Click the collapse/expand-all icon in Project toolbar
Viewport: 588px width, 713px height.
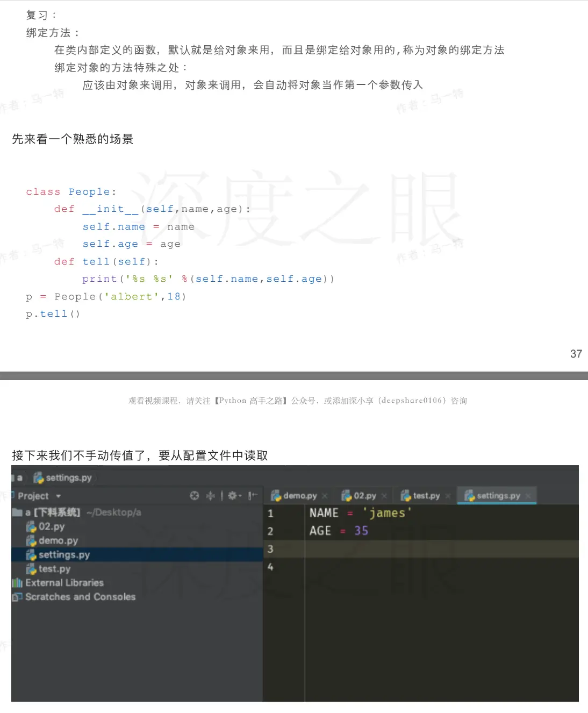[211, 496]
